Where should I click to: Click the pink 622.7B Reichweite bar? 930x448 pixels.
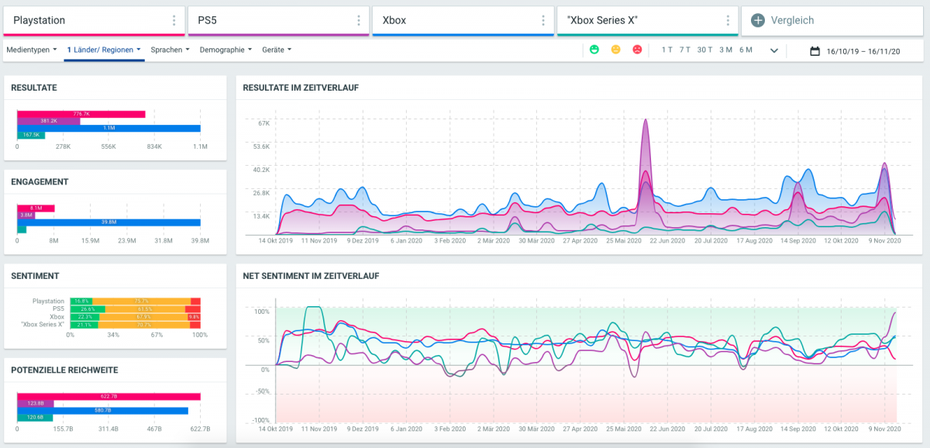point(109,396)
